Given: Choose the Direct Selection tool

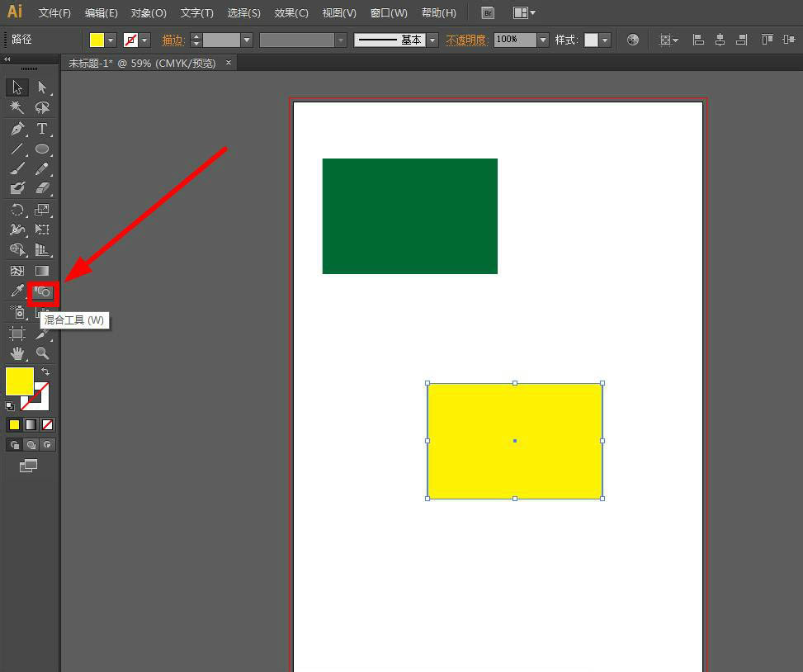Looking at the screenshot, I should pyautogui.click(x=42, y=88).
